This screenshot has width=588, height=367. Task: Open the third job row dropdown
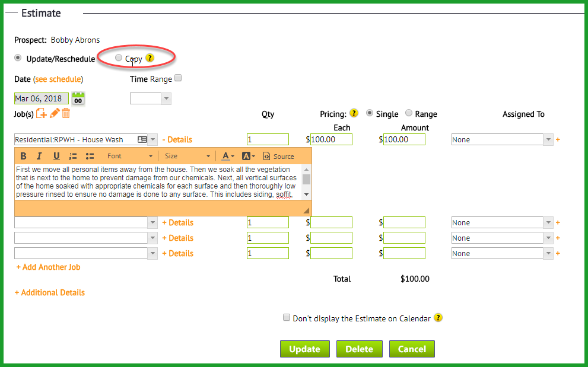[x=152, y=238]
